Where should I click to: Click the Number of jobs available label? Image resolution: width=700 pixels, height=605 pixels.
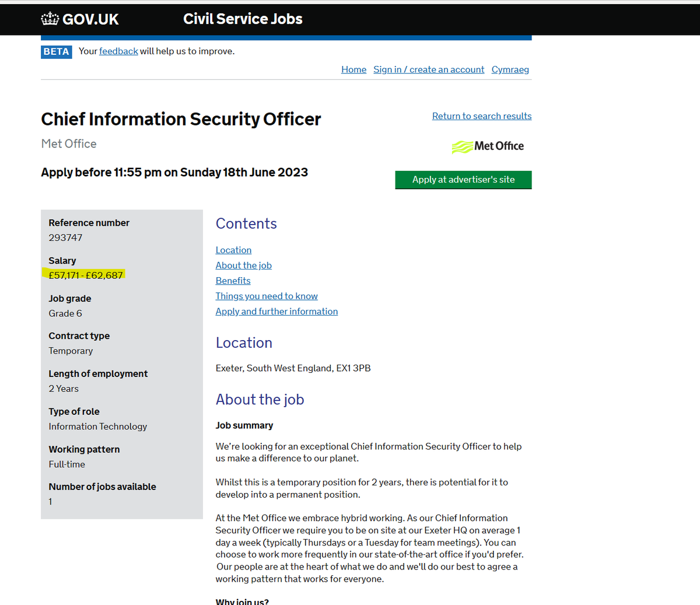click(102, 487)
